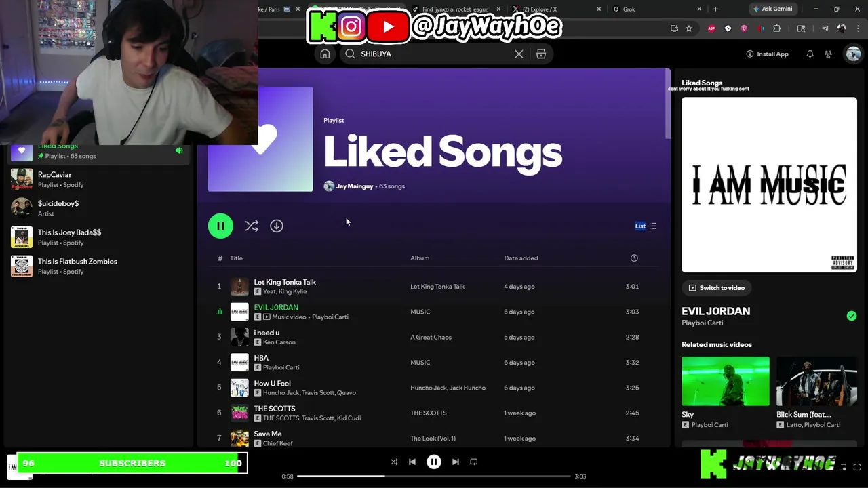Open A Great Chaos album link

pos(431,337)
